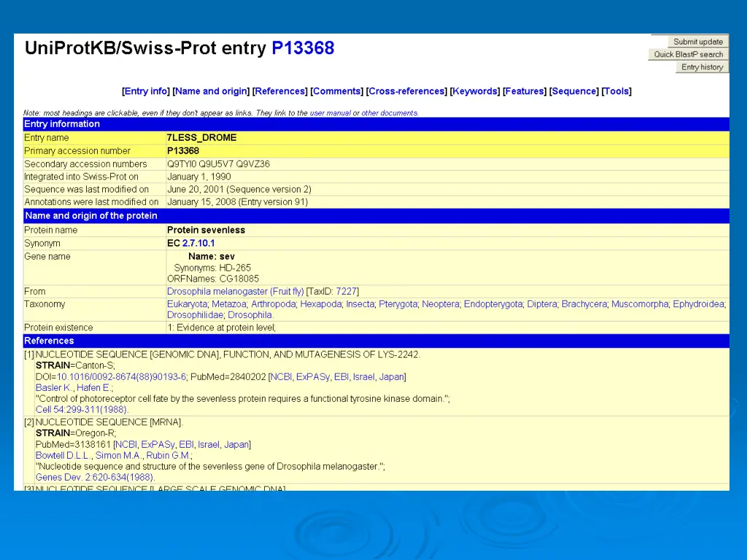Jump to Features section
Screen dimensions: 747x560
click(x=524, y=91)
